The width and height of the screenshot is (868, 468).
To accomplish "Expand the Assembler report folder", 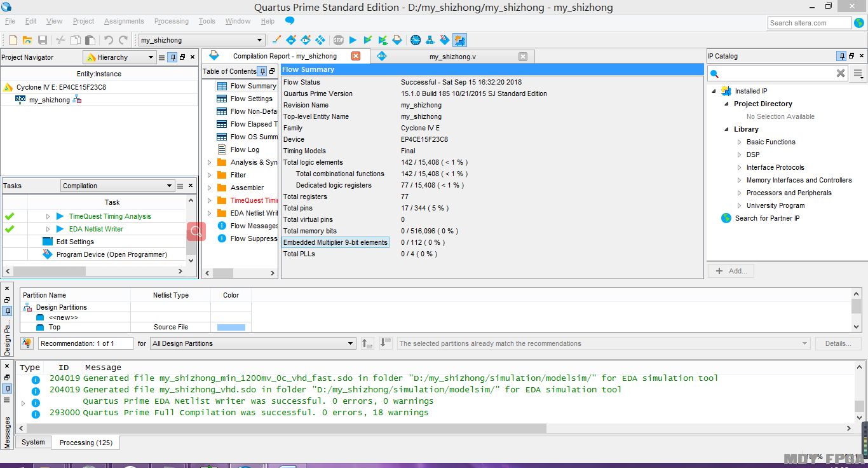I will click(210, 188).
